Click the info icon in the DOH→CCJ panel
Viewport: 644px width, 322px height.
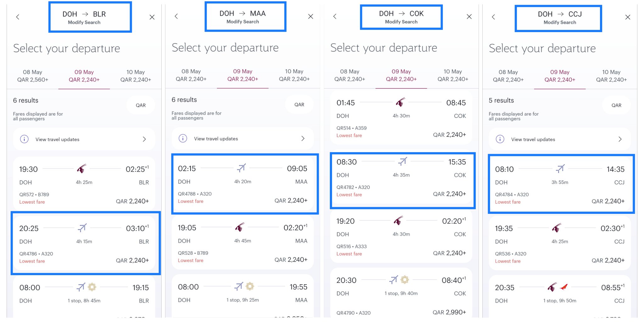(x=500, y=139)
